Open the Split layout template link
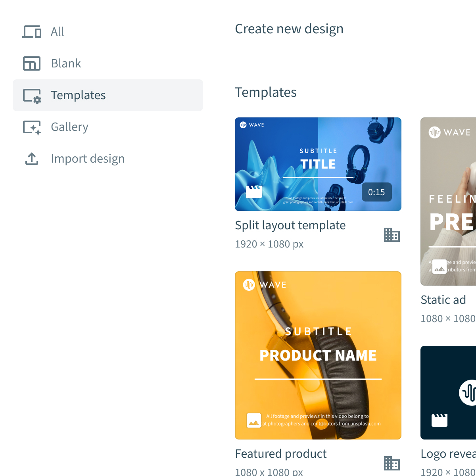This screenshot has width=476, height=476. 290,225
